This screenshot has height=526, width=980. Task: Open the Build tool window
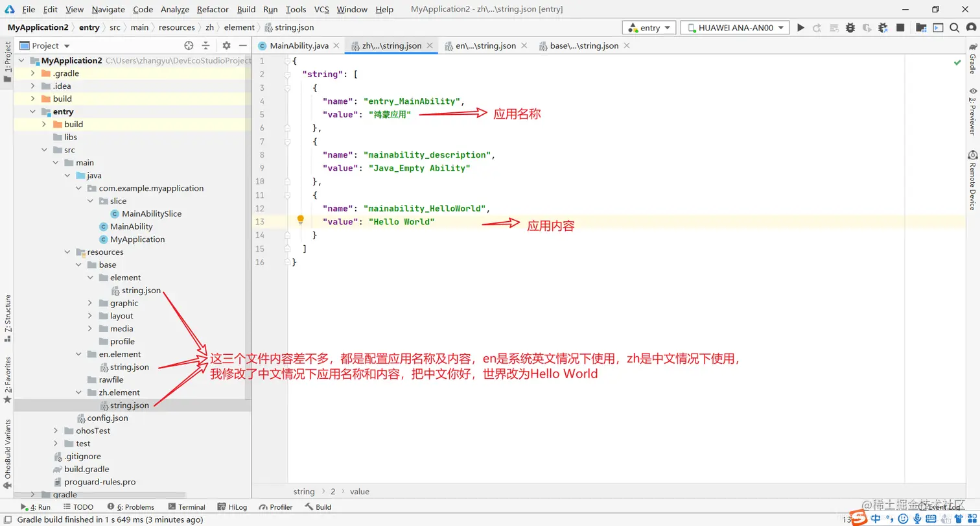tap(318, 507)
